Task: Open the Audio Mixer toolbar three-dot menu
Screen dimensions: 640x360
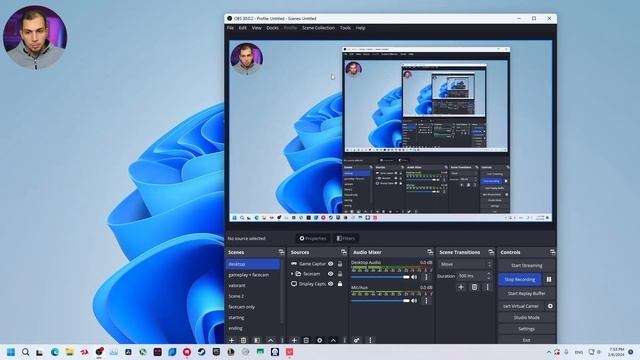Action: pos(370,340)
